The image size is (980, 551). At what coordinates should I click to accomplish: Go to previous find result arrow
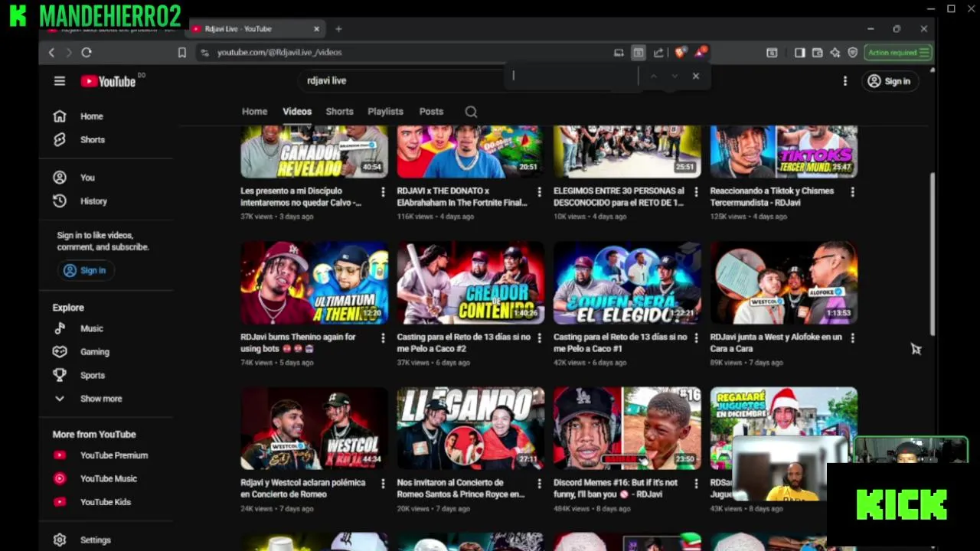tap(653, 77)
